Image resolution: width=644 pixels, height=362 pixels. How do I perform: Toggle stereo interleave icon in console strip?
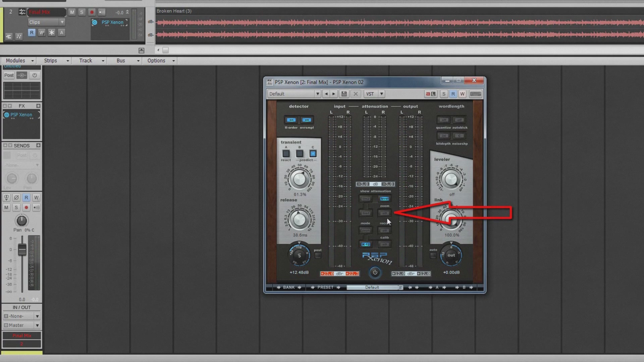tap(6, 198)
